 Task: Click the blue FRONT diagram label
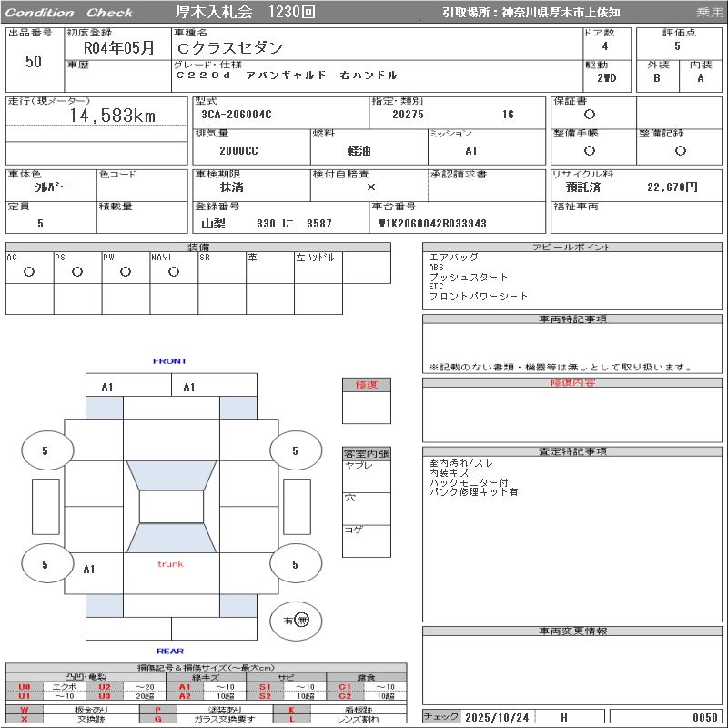tap(170, 360)
